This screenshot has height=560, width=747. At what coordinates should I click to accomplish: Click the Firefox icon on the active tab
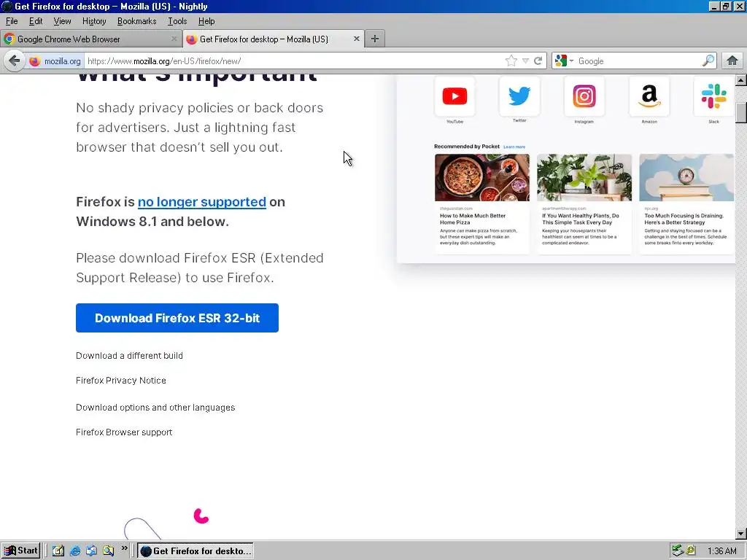click(x=192, y=39)
